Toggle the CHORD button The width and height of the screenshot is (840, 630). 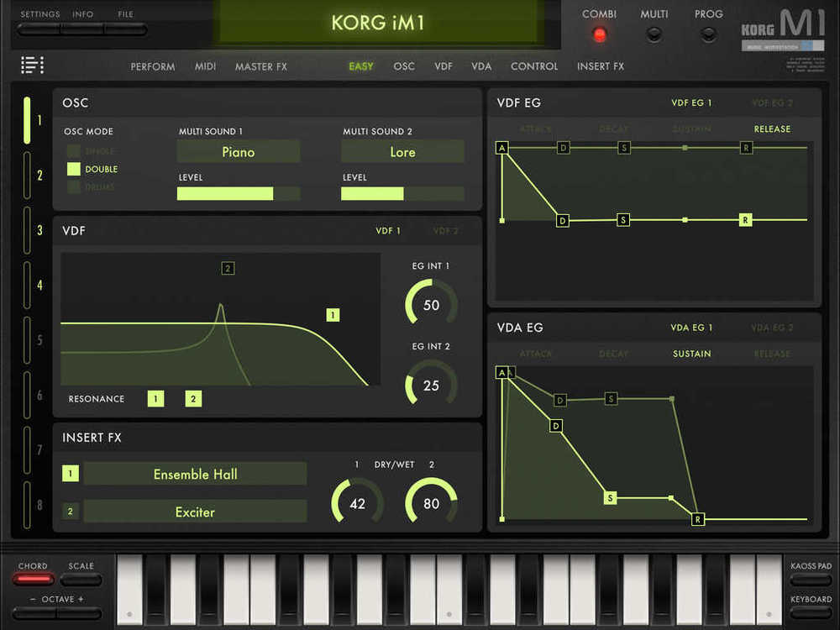[x=33, y=579]
